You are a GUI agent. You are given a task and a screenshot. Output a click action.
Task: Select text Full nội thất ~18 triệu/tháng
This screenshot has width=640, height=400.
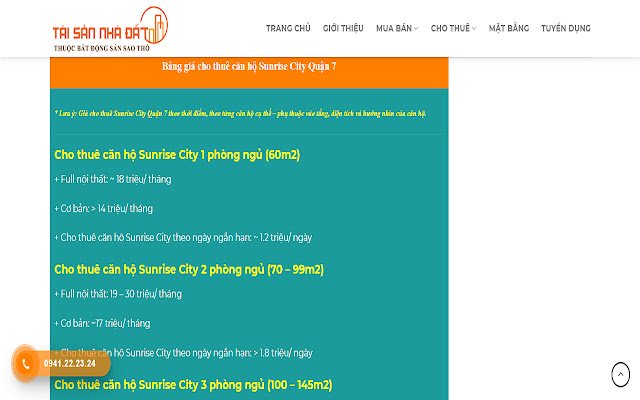click(x=113, y=179)
